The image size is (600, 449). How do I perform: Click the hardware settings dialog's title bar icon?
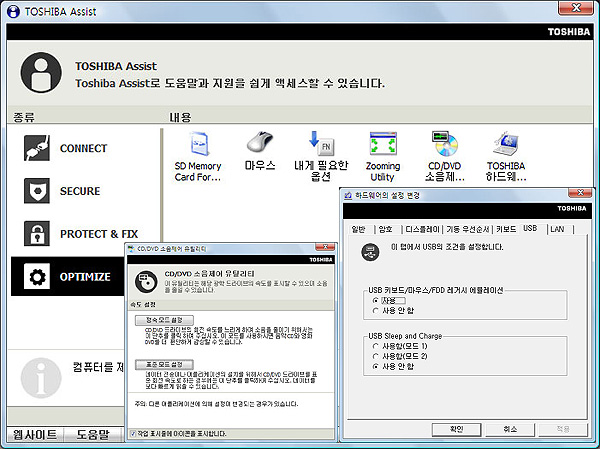pos(348,196)
